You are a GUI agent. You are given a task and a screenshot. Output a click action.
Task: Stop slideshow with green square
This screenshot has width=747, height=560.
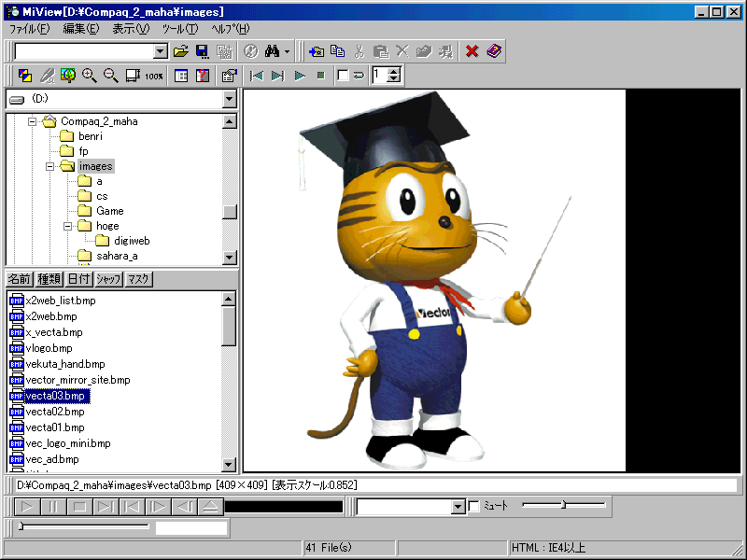pos(320,76)
